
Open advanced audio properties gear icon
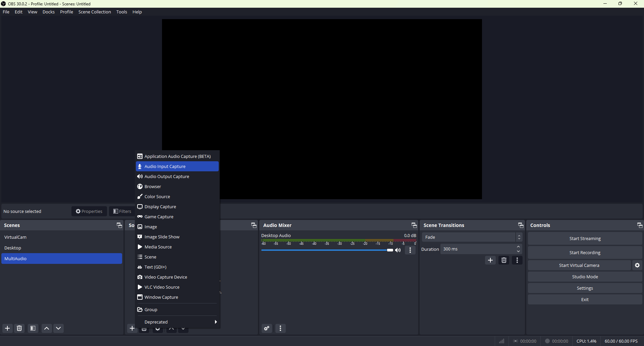pos(267,328)
